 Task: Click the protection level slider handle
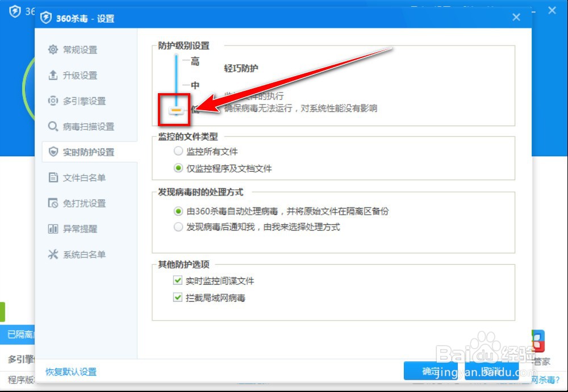coord(177,110)
